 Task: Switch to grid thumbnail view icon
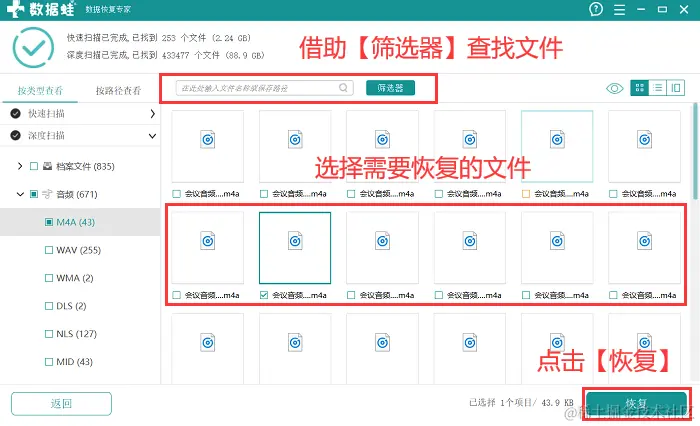639,88
